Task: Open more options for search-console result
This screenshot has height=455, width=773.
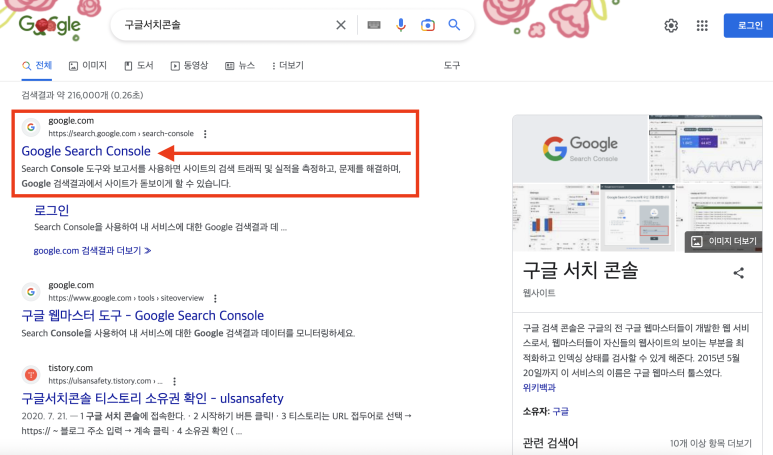Action: pos(205,134)
